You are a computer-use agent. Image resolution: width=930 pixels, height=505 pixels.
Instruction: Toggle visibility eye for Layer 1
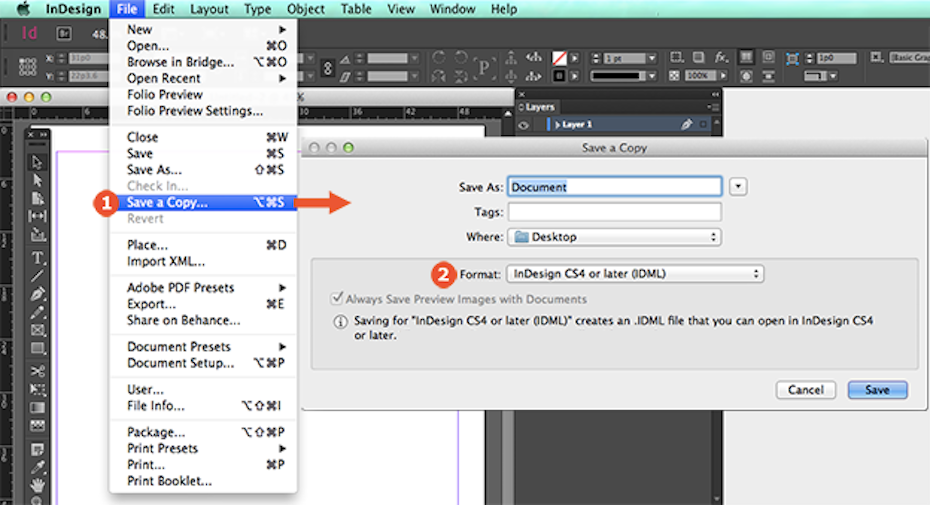[523, 125]
